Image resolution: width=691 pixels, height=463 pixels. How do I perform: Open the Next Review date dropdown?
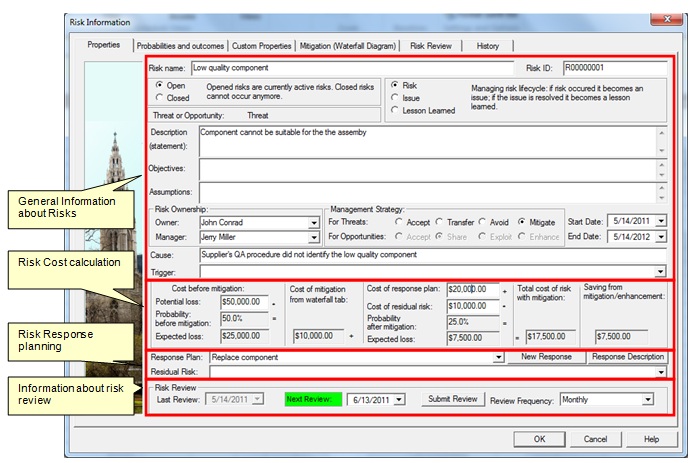tap(399, 400)
